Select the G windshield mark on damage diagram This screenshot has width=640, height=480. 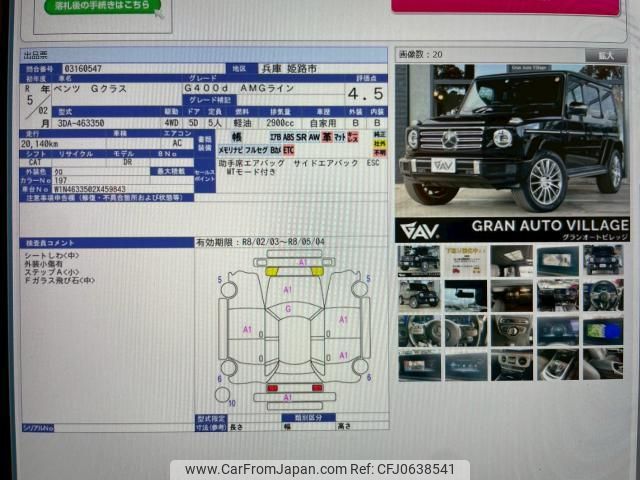[x=288, y=310]
